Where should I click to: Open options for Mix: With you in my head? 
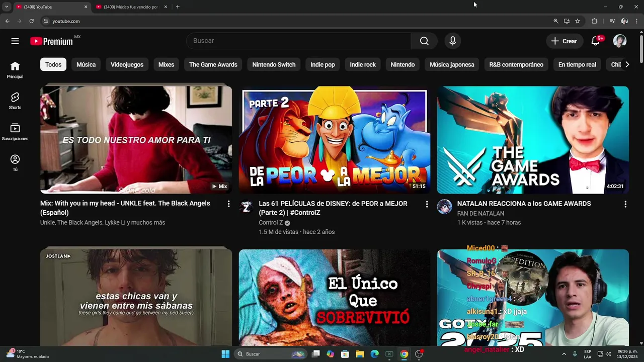tap(228, 204)
